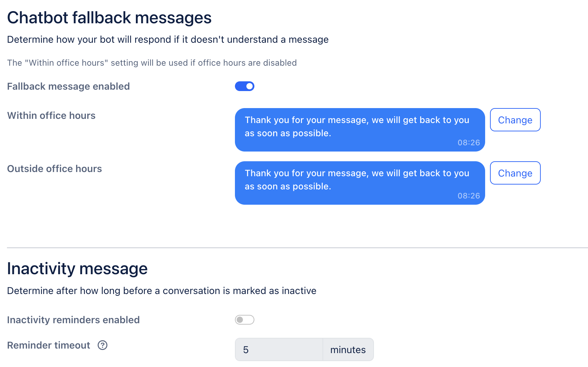Click the note about office hours being disabled

[152, 63]
